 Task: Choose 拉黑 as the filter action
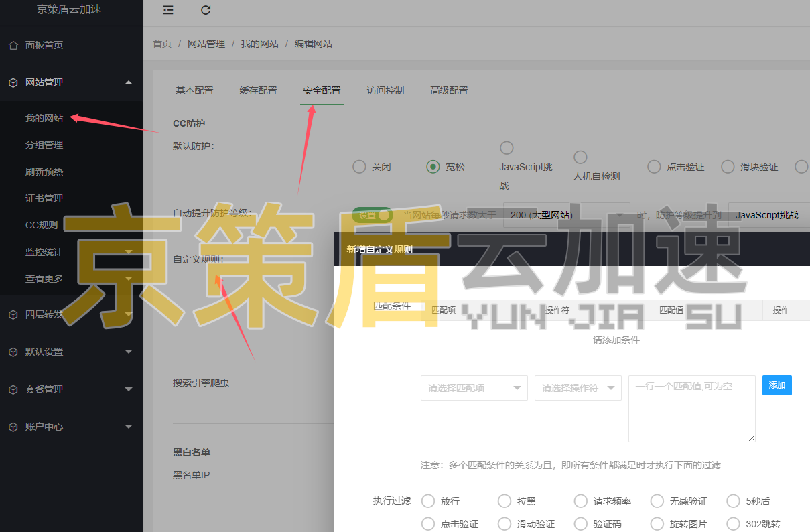click(504, 501)
